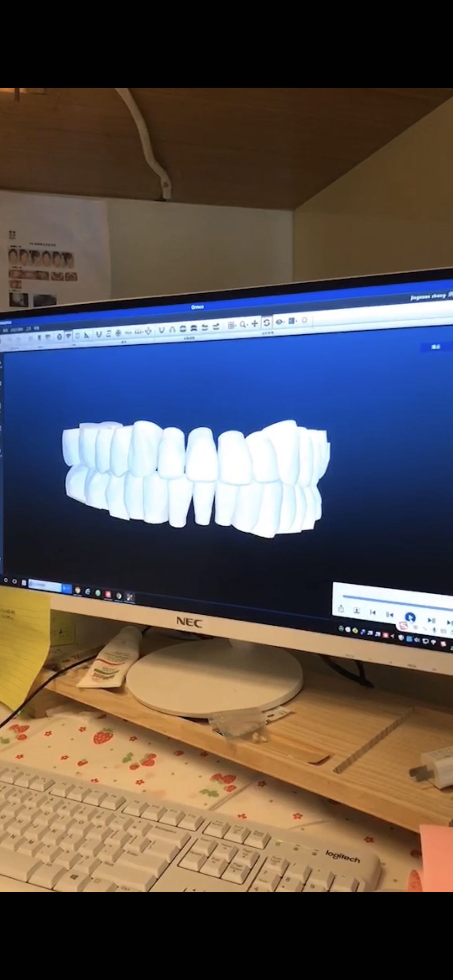
Task: Click the triangle measurement tool icon
Action: pyautogui.click(x=86, y=335)
